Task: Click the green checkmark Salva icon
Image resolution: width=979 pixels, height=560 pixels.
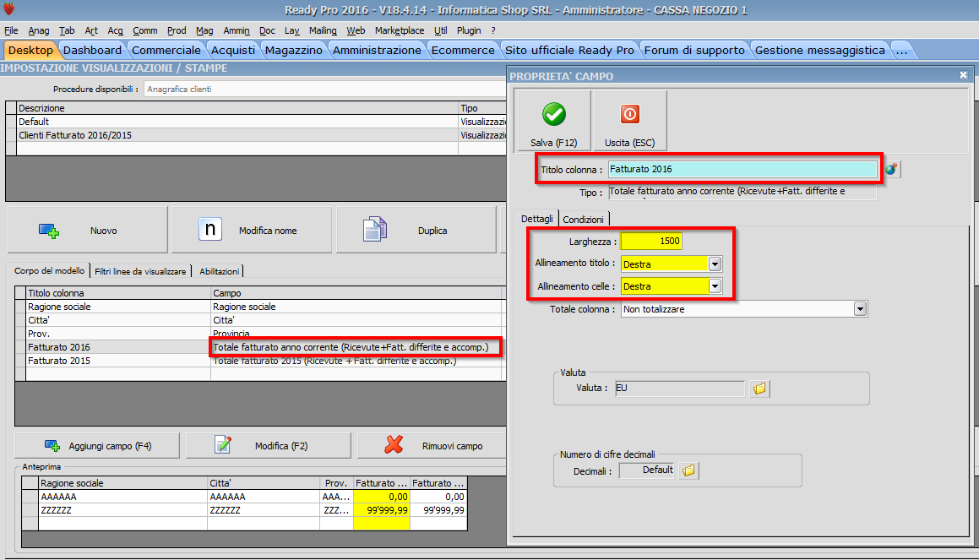Action: coord(554,114)
